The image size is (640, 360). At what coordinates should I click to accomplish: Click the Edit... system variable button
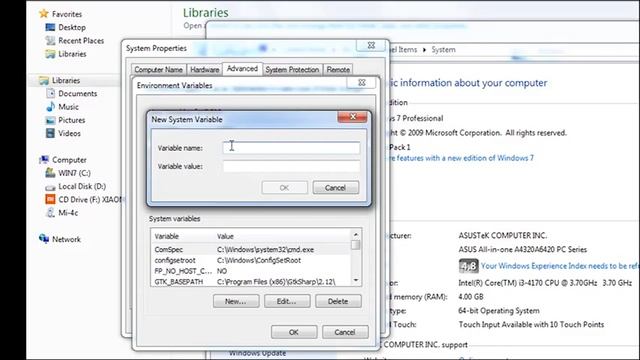(287, 301)
